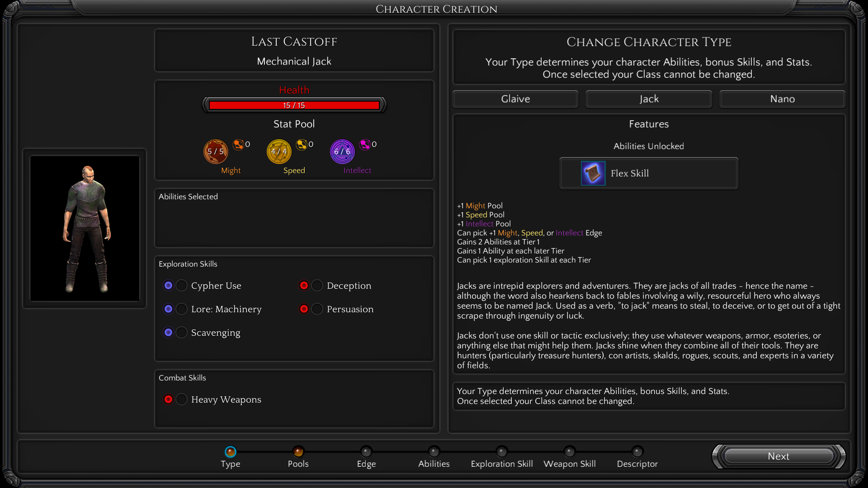
Task: Toggle the red Heavy Weapons skill pip
Action: (168, 399)
